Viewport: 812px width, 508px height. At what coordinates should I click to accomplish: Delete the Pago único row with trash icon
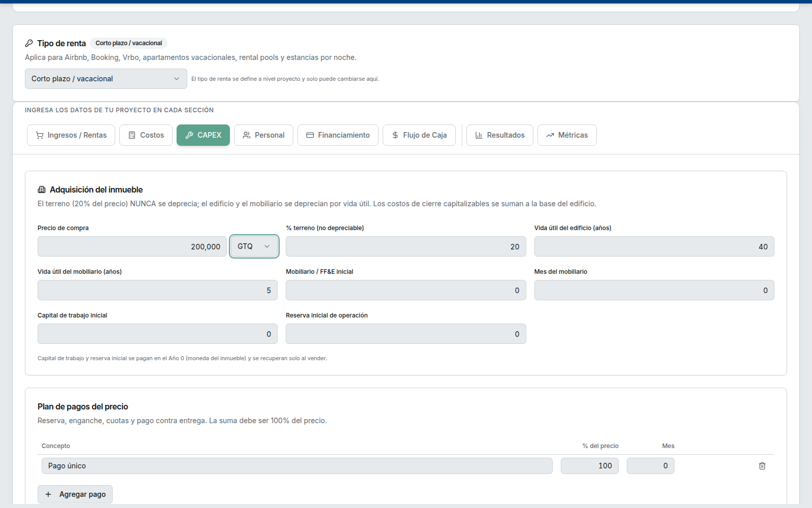[x=762, y=466]
